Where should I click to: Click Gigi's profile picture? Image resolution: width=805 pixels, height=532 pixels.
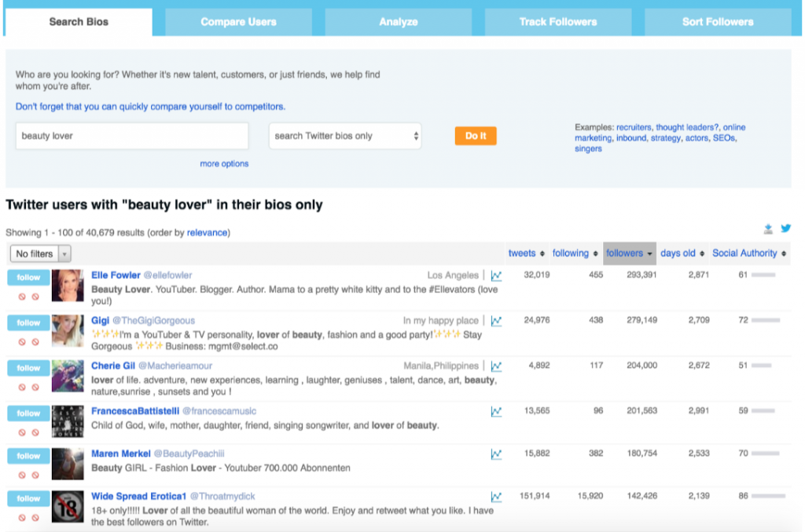pos(68,331)
